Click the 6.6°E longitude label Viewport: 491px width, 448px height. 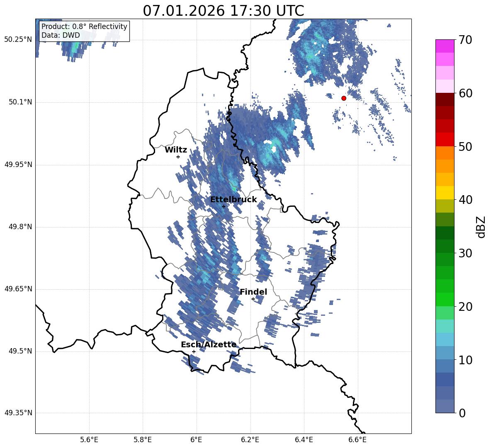(x=357, y=440)
